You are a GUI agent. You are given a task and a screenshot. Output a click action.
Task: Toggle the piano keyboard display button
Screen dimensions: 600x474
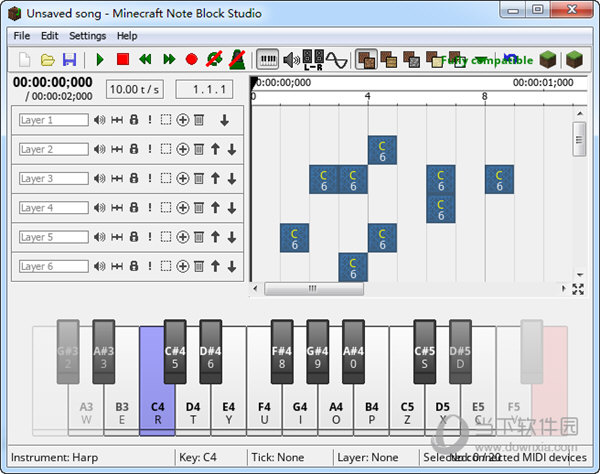[x=267, y=59]
